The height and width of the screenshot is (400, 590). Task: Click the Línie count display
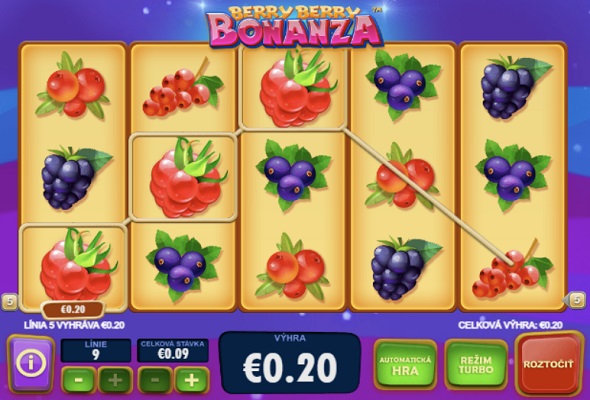coord(96,350)
